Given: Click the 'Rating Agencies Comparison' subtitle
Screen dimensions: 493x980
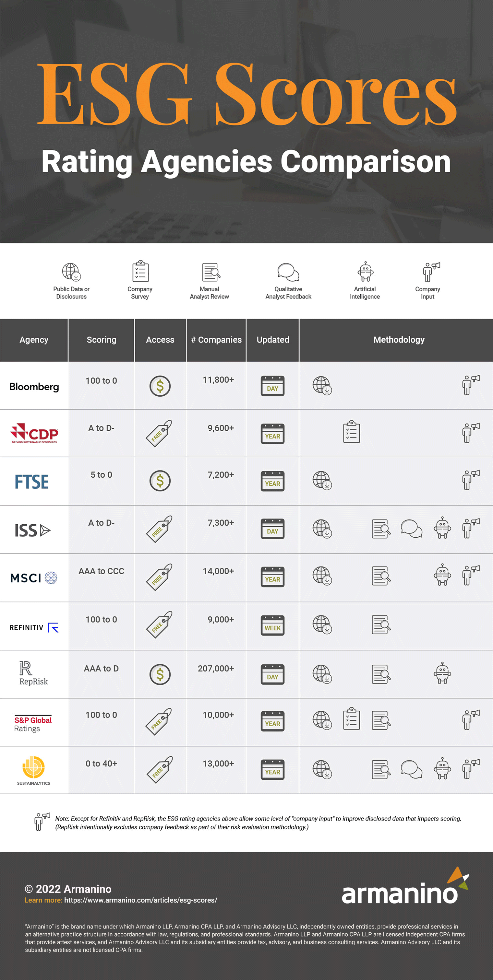Looking at the screenshot, I should tap(246, 162).
